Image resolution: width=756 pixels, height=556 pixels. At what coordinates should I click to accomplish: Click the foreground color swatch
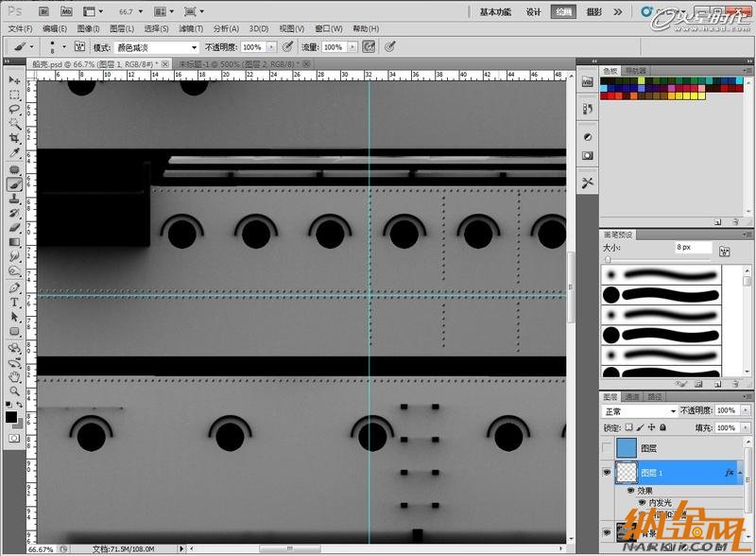point(11,418)
